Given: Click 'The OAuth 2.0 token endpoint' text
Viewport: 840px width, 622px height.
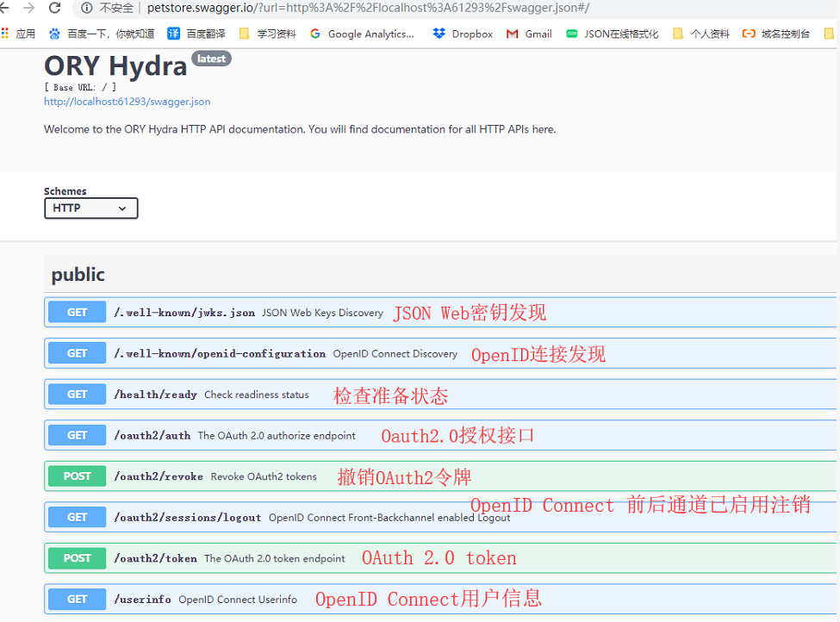Looking at the screenshot, I should [x=275, y=559].
